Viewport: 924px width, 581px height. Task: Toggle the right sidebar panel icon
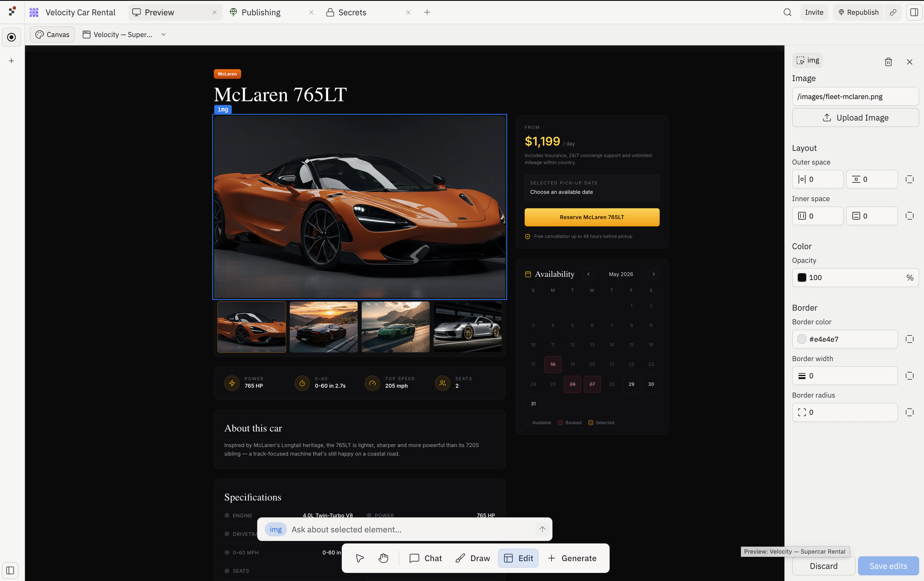tap(914, 12)
